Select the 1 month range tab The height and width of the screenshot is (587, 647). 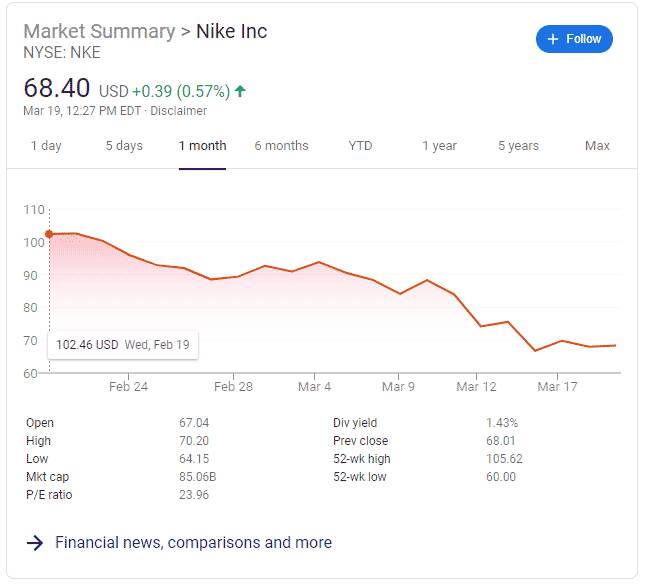point(202,146)
